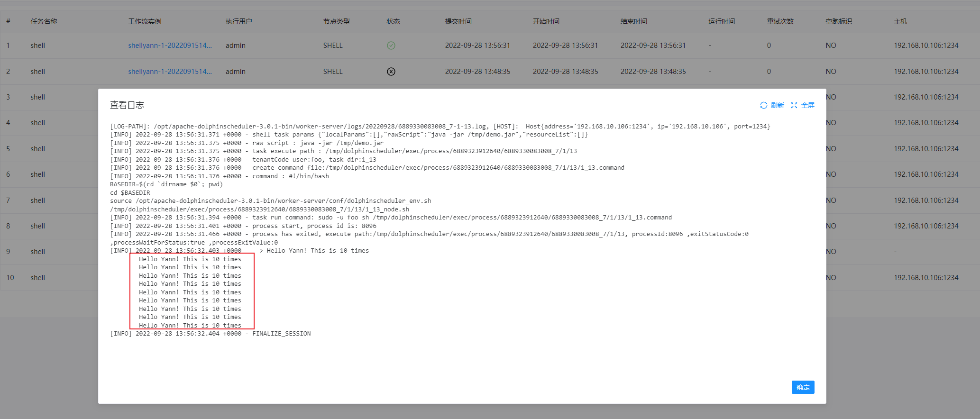Click host 192.168.10.106:1234 in row 10
This screenshot has width=980, height=419.
(x=926, y=278)
